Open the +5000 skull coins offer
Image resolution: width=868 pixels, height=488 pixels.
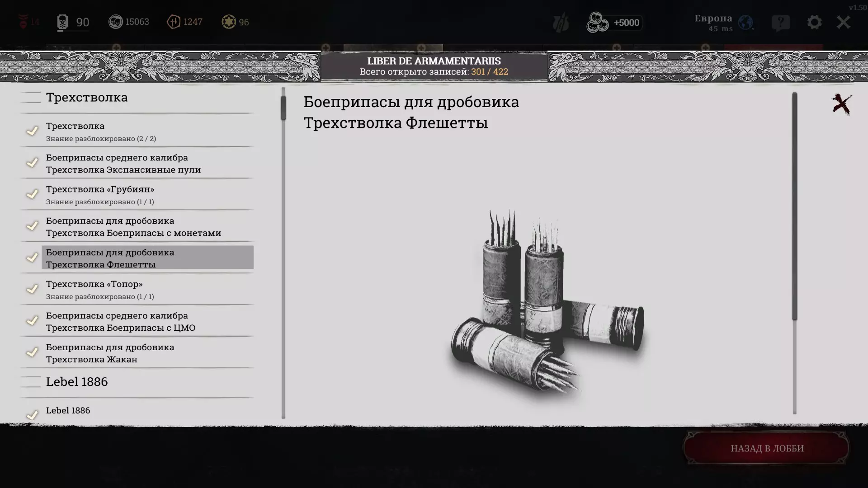[615, 23]
